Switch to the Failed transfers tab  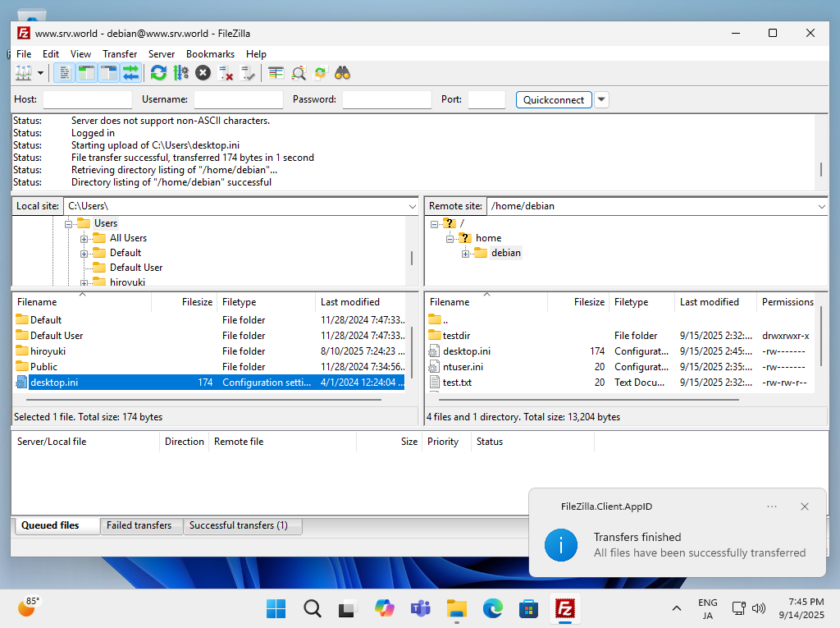click(139, 525)
